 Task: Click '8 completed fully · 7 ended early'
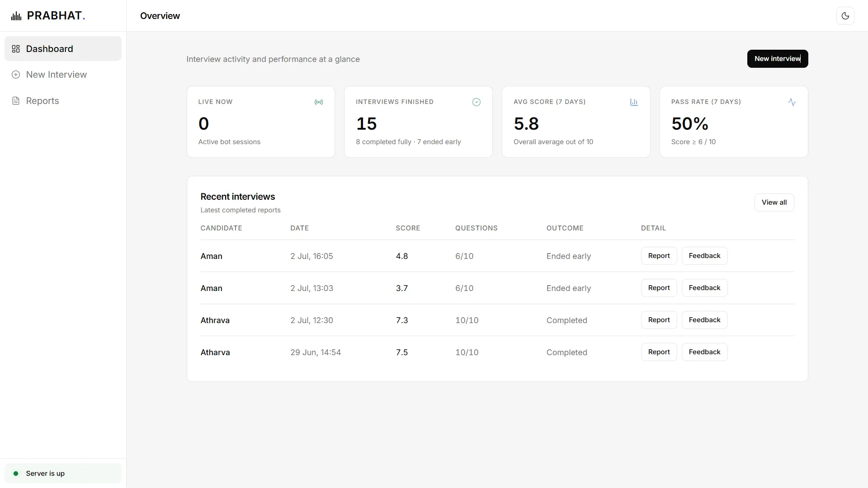[x=408, y=142]
